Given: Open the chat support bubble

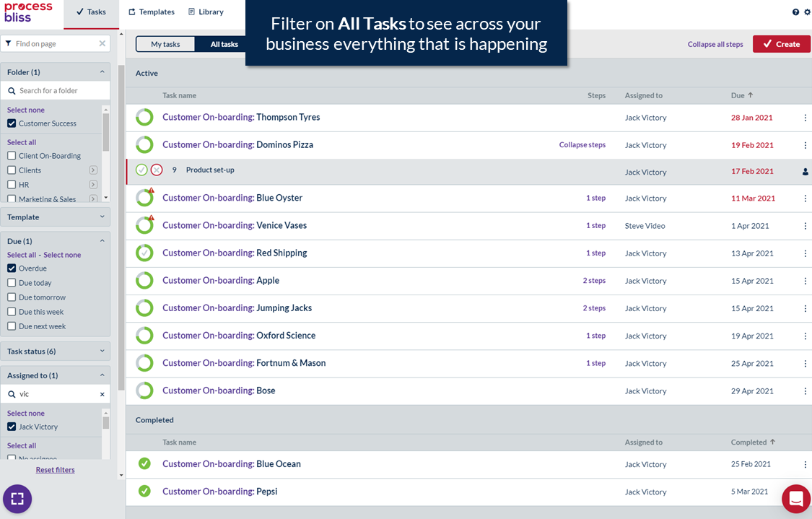Looking at the screenshot, I should point(796,499).
